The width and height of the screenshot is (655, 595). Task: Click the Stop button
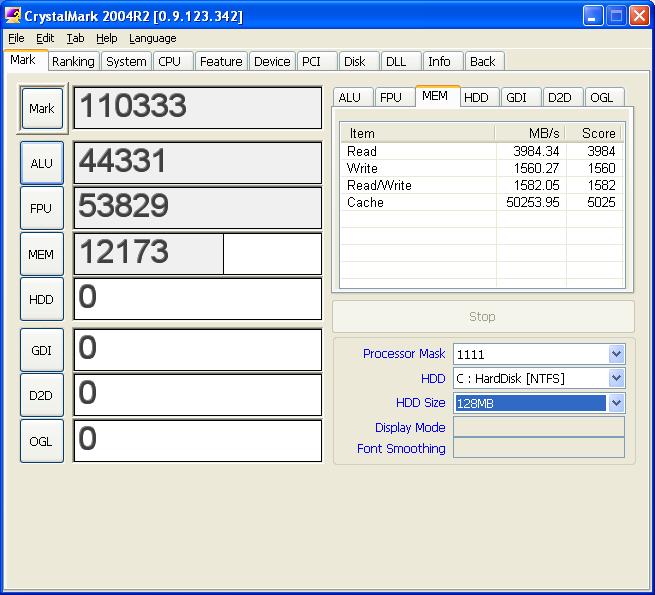483,316
